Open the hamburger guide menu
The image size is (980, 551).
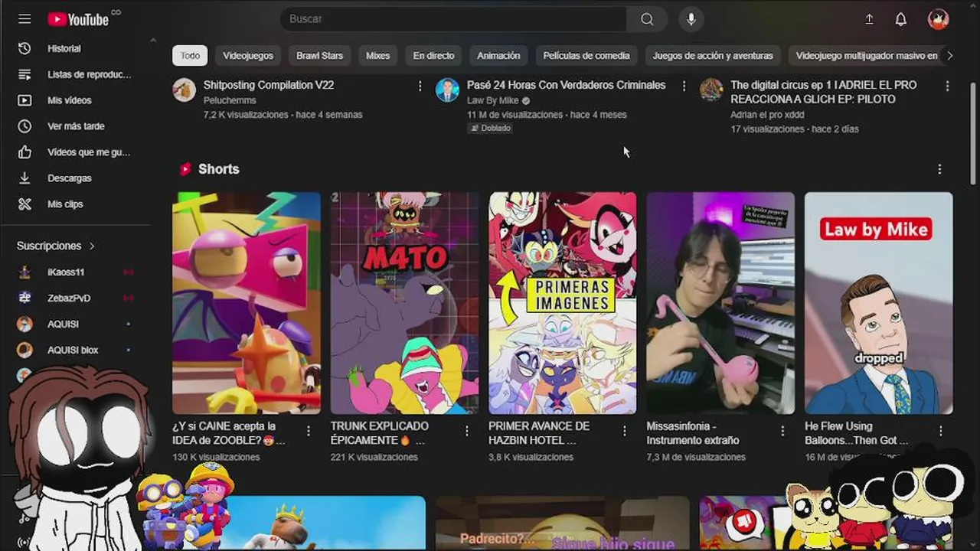[24, 19]
